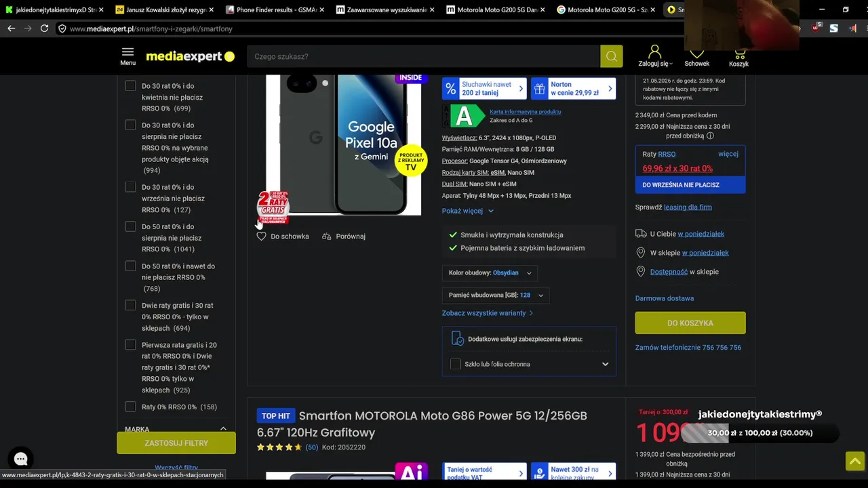Click leasing dla firm link
This screenshot has width=868, height=488.
click(688, 207)
